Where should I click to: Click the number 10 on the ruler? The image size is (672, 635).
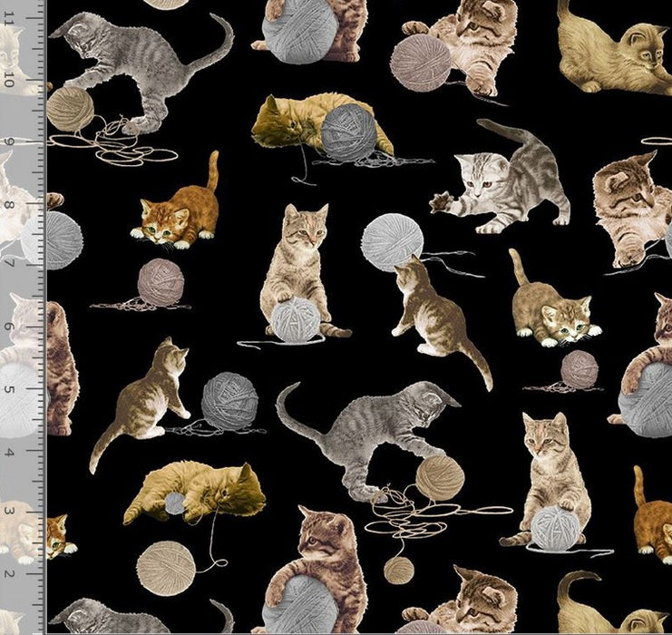[x=10, y=82]
